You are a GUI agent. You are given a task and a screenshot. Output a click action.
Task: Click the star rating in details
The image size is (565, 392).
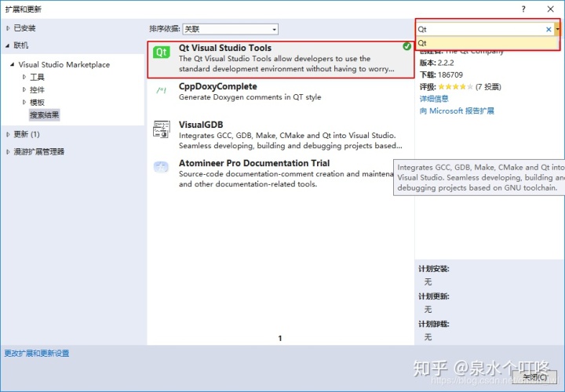tap(455, 87)
